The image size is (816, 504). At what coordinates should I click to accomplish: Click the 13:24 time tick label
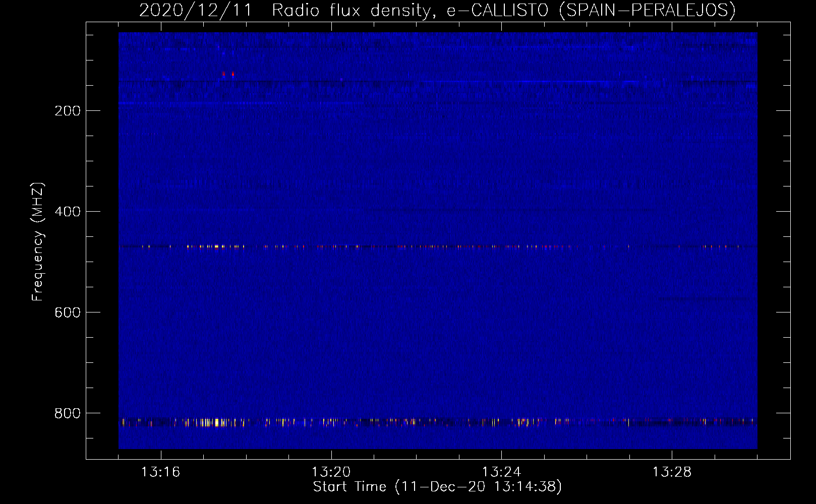tap(501, 472)
